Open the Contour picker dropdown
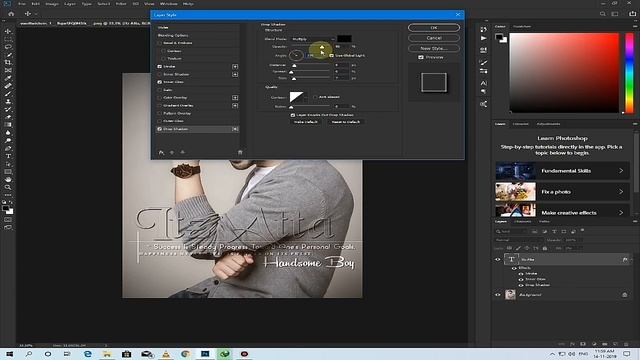Image resolution: width=640 pixels, height=360 pixels. [x=306, y=98]
